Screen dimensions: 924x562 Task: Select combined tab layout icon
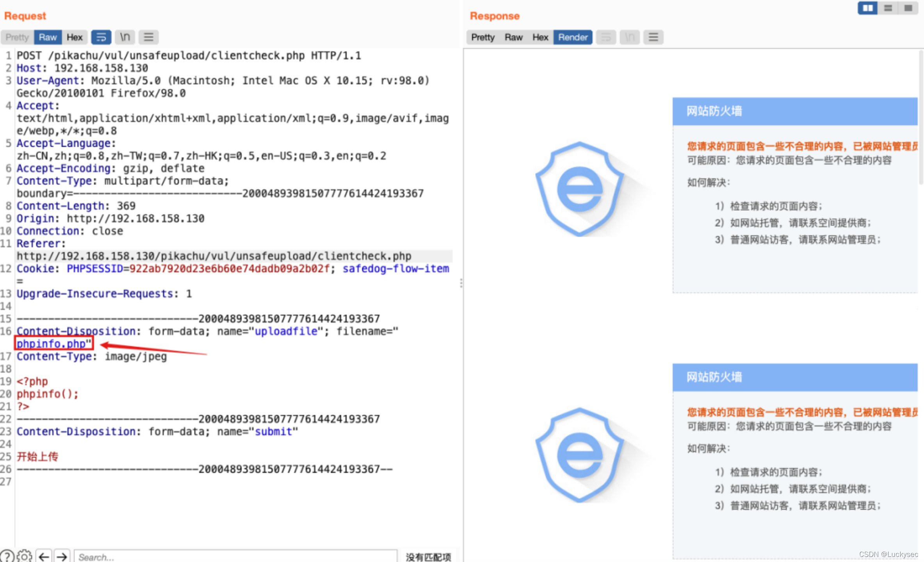[x=908, y=8]
